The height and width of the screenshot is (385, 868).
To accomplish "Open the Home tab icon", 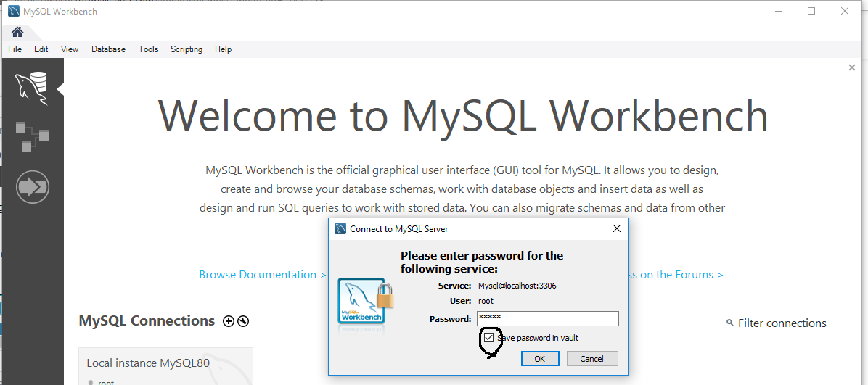I will tap(17, 31).
